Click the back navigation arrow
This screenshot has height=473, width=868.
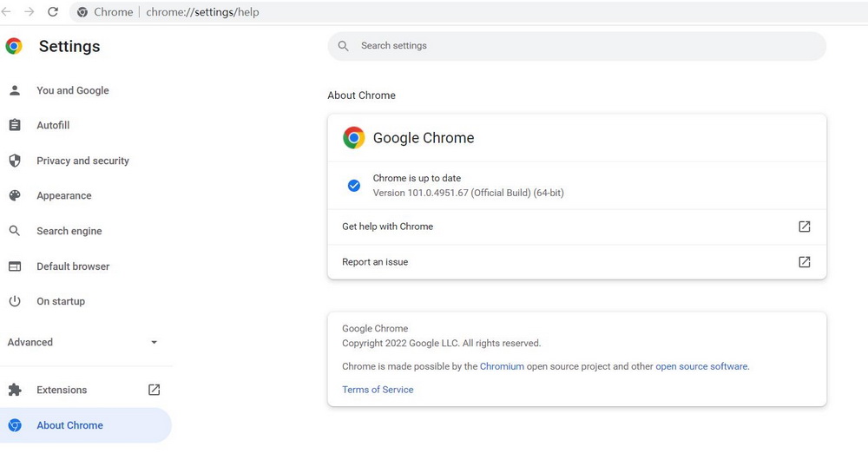click(7, 12)
